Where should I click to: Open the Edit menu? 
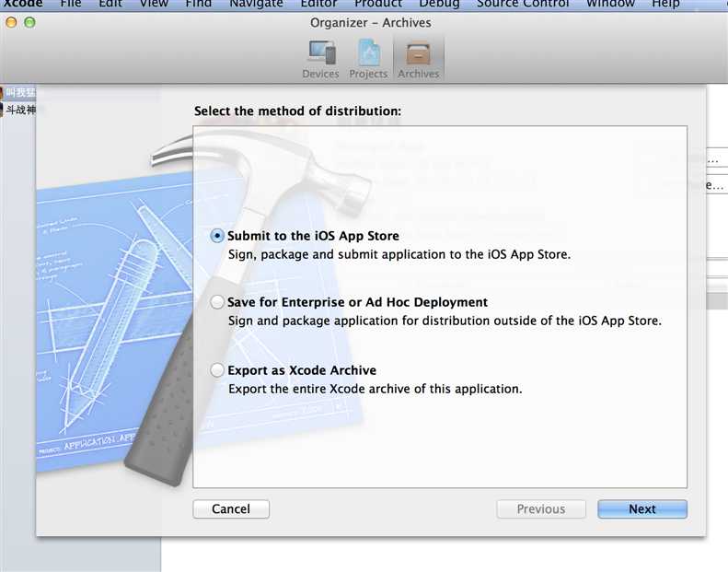(110, 4)
